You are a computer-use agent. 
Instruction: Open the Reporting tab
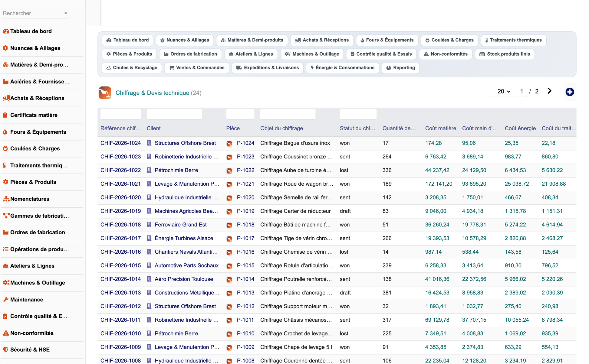click(400, 68)
